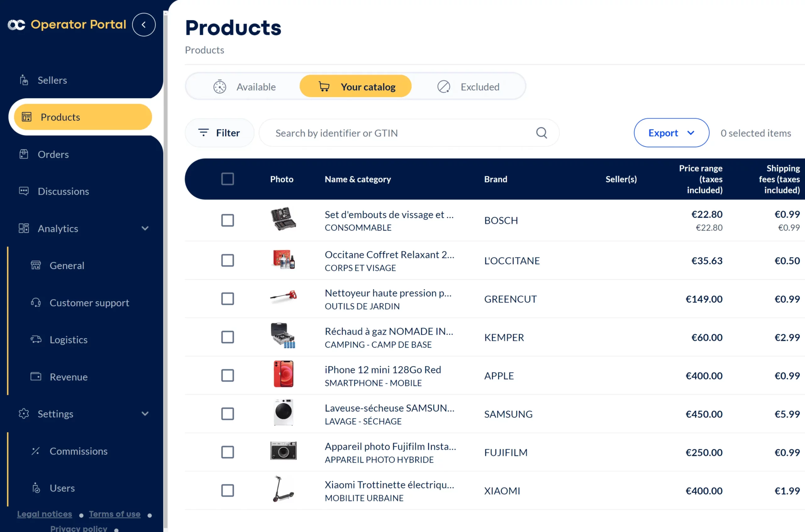805x532 pixels.
Task: Click the Customer support headset icon
Action: click(x=36, y=302)
